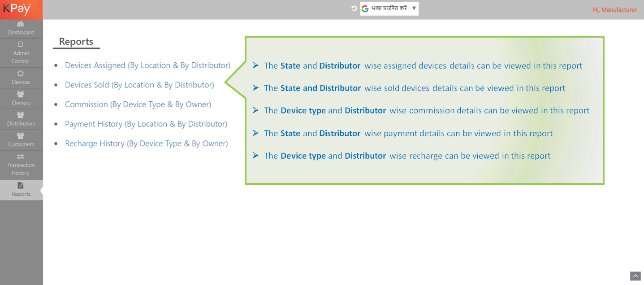Select the Reports document icon
This screenshot has width=644, height=285.
click(21, 186)
